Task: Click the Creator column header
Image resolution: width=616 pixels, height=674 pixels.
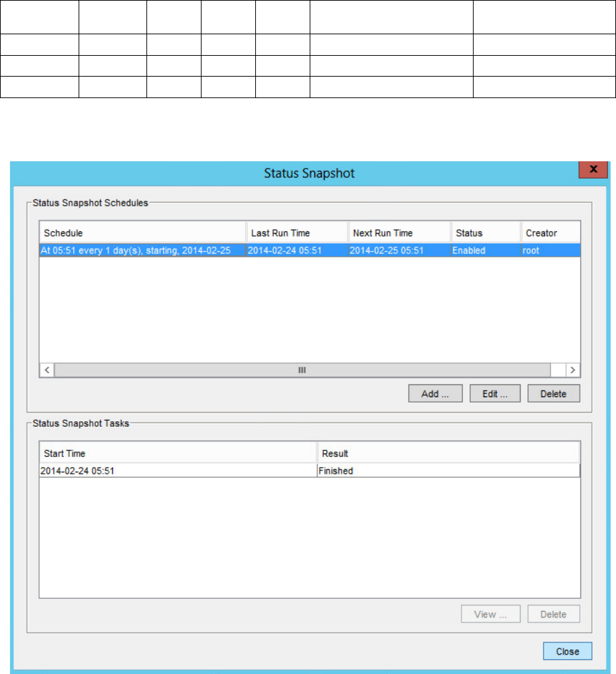Action: point(549,233)
